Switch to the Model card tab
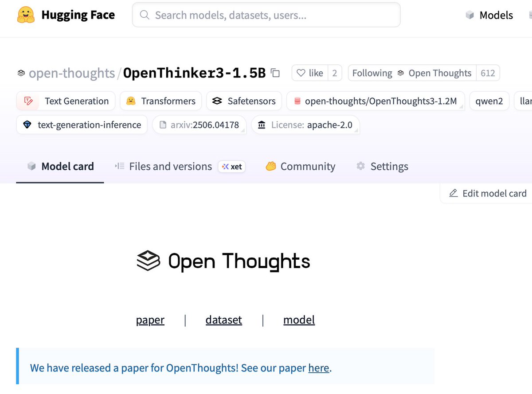 60,166
